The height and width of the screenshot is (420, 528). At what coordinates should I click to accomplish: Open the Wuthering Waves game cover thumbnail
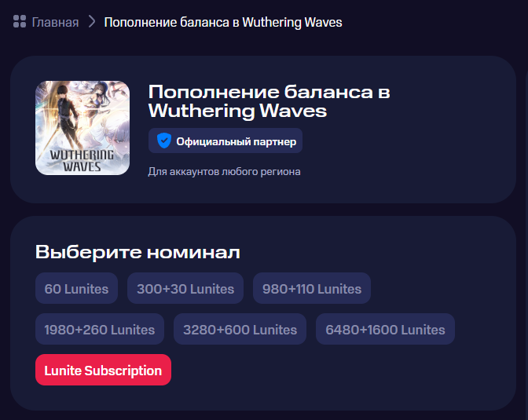click(82, 128)
